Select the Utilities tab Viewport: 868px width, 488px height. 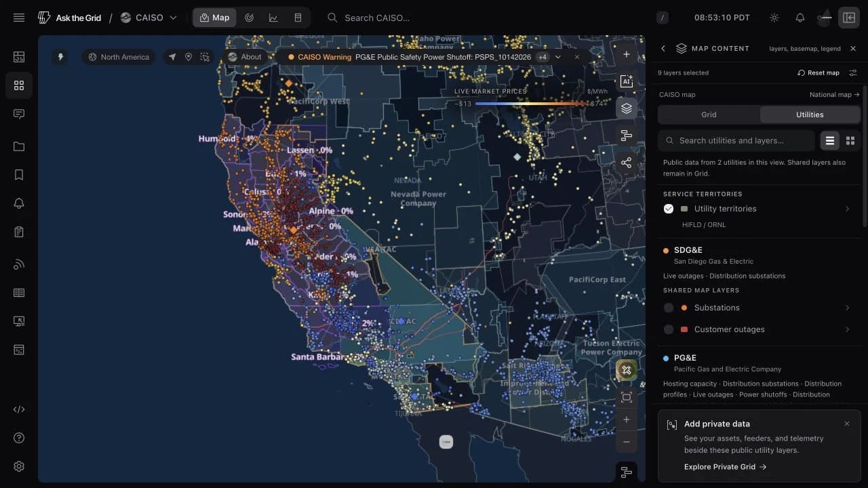(x=810, y=115)
